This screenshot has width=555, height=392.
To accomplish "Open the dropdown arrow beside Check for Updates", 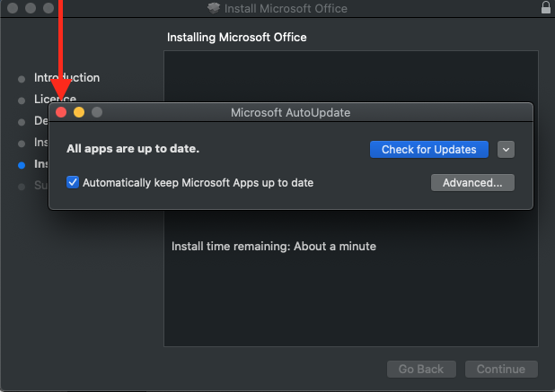I will 506,150.
